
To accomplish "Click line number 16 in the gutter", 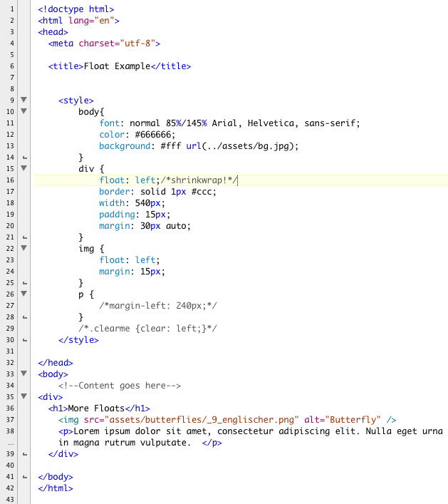I will [11, 180].
